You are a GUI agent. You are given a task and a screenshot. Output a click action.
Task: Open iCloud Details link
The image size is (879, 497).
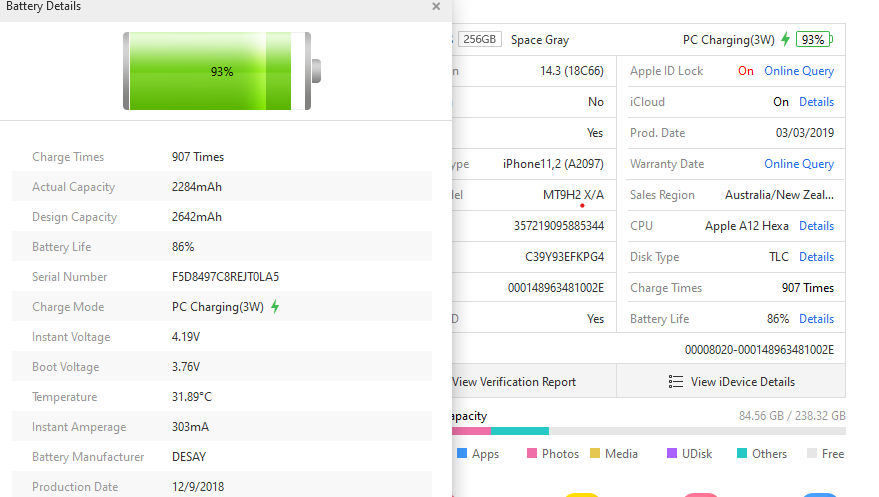(x=816, y=102)
